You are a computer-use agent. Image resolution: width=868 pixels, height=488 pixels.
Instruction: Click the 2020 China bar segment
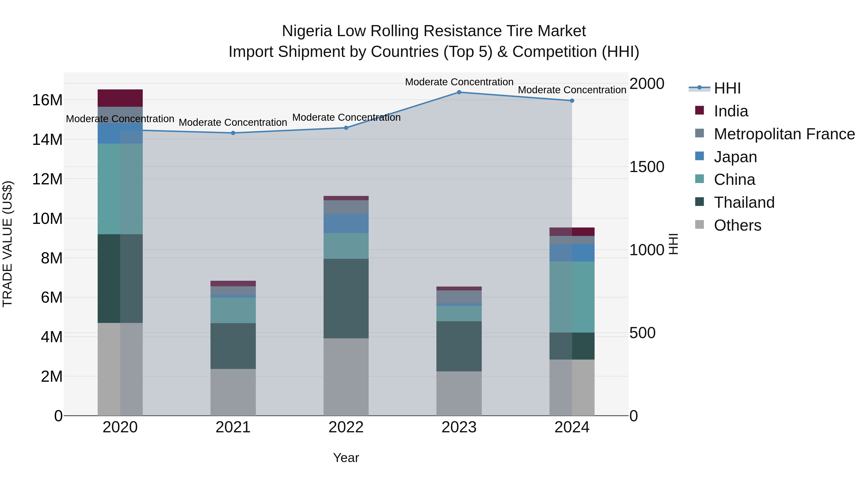[x=120, y=189]
